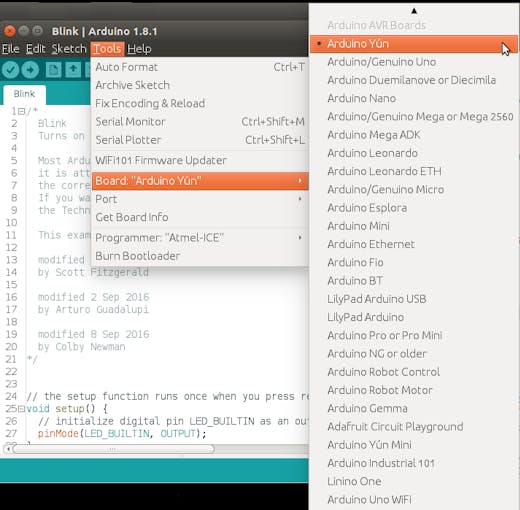Close the Arduino window via red button
The height and width of the screenshot is (510, 520).
tap(10, 31)
